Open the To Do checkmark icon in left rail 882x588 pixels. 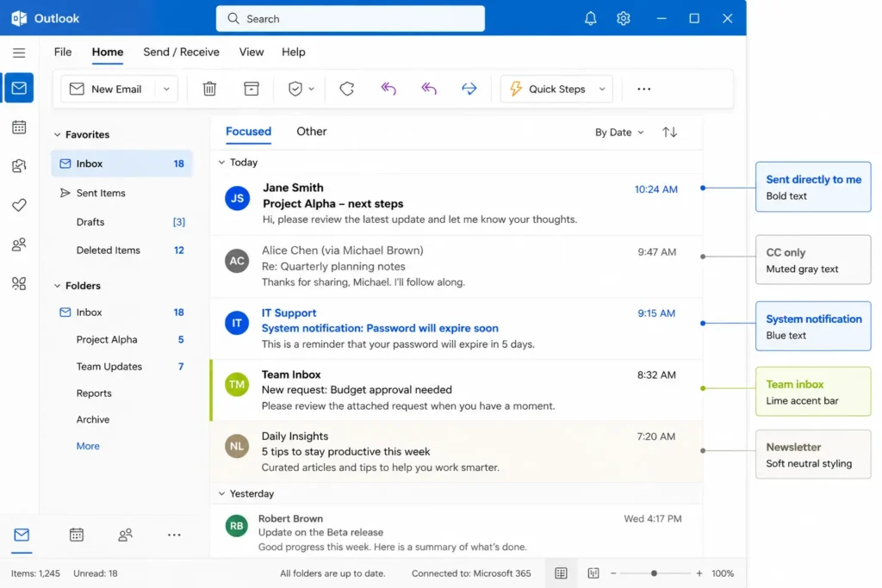[19, 205]
